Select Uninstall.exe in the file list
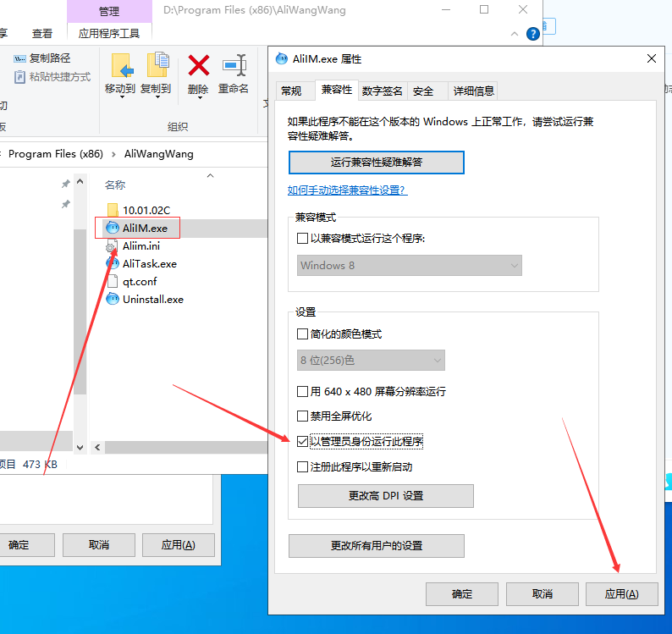Viewport: 672px width, 634px height. [x=153, y=299]
